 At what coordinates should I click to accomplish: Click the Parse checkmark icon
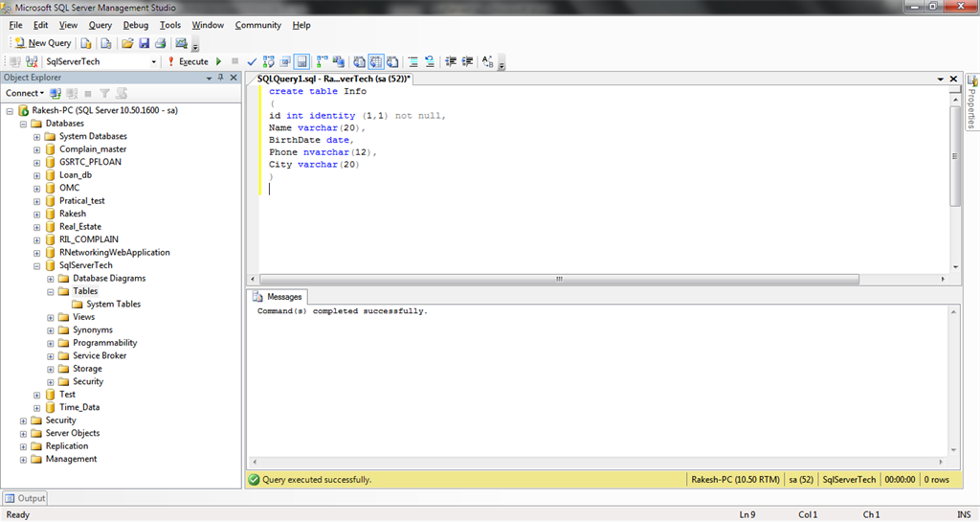(x=252, y=61)
